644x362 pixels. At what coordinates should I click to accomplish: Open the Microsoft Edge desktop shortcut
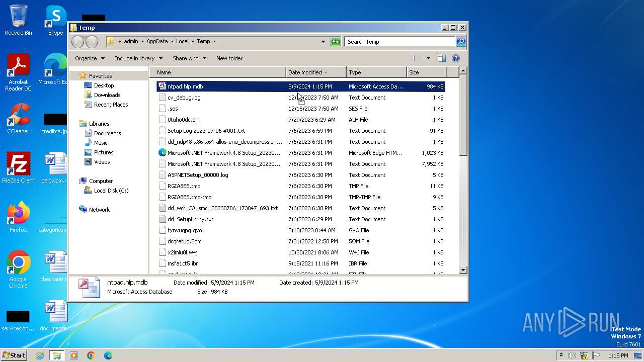[54, 69]
